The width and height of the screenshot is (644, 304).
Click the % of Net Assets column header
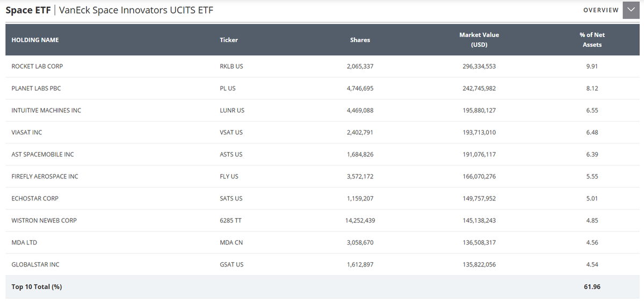(592, 40)
